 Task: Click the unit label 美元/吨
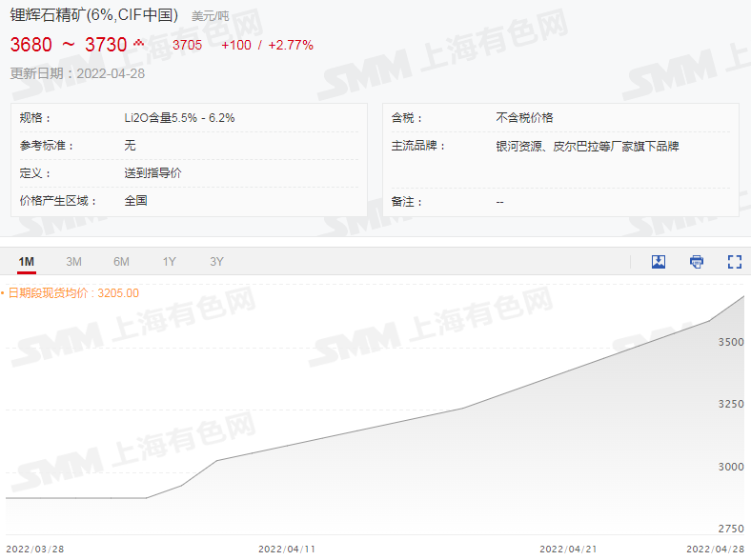coord(211,16)
